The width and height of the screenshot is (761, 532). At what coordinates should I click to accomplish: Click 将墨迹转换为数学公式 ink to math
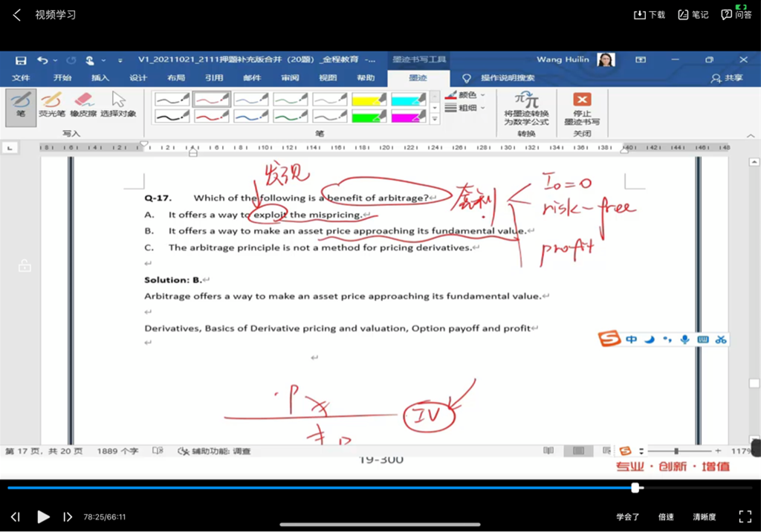point(526,108)
